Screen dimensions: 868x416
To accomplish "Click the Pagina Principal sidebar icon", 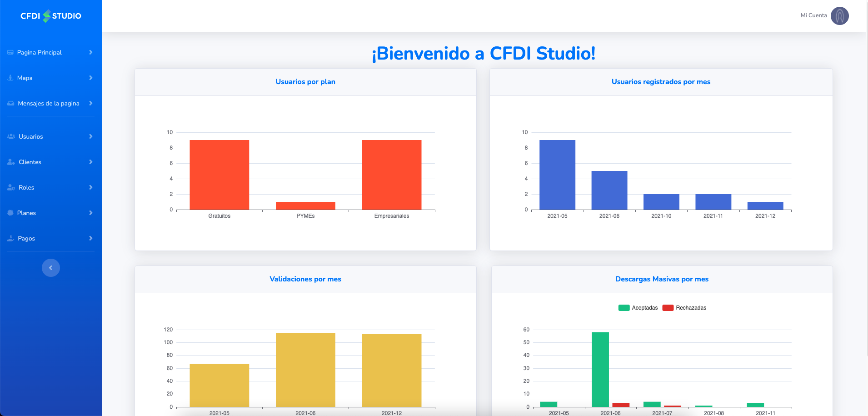I will pos(10,53).
